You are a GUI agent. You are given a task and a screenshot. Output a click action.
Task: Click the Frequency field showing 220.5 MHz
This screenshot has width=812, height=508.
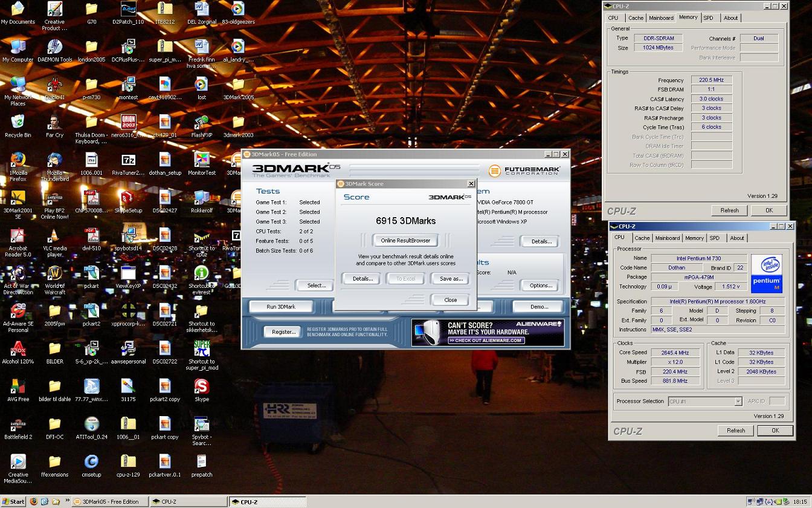tap(711, 80)
